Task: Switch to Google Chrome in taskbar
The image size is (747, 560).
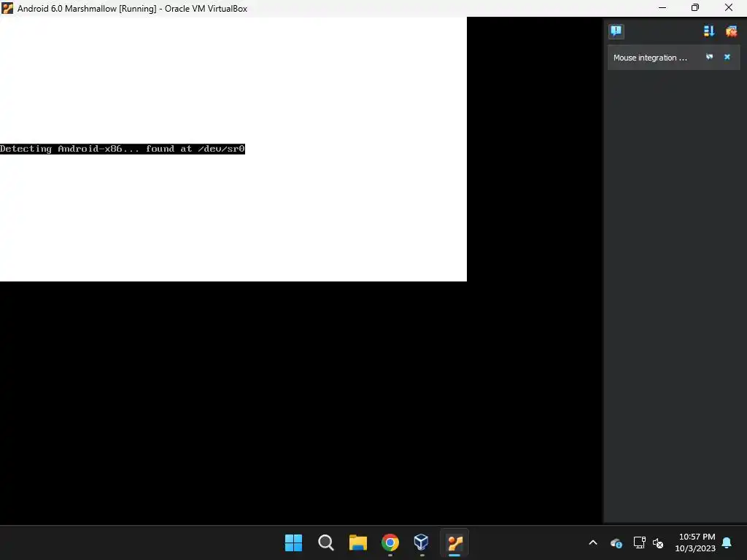Action: click(390, 542)
